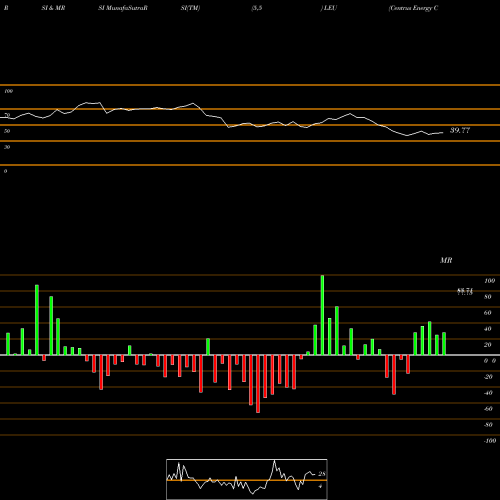Click the '(5,5' parameter text in header
500x500 pixels.
[x=257, y=8]
